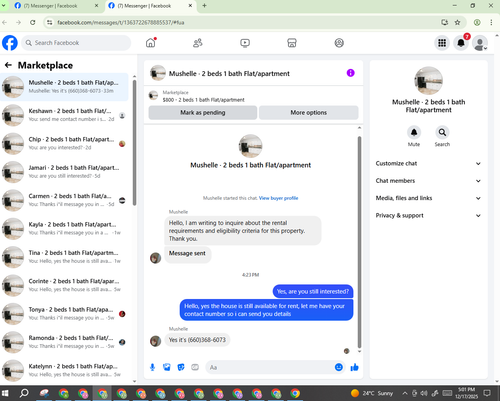Expand the Customize chat section

tap(428, 163)
